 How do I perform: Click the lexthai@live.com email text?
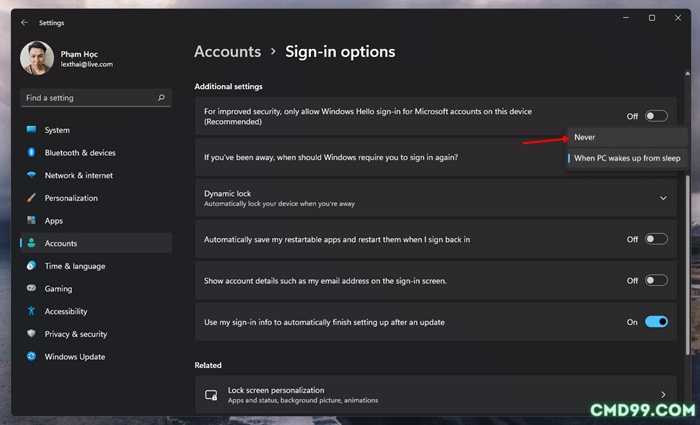coord(87,64)
